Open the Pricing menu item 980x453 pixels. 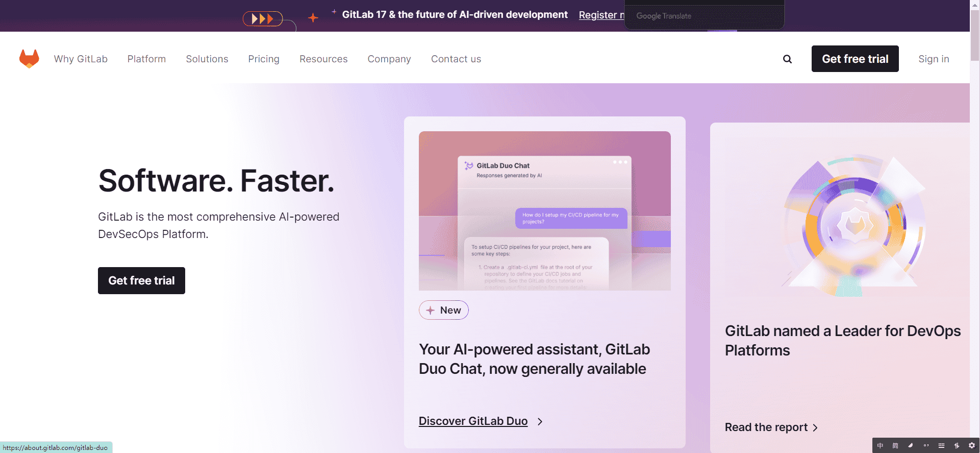264,59
